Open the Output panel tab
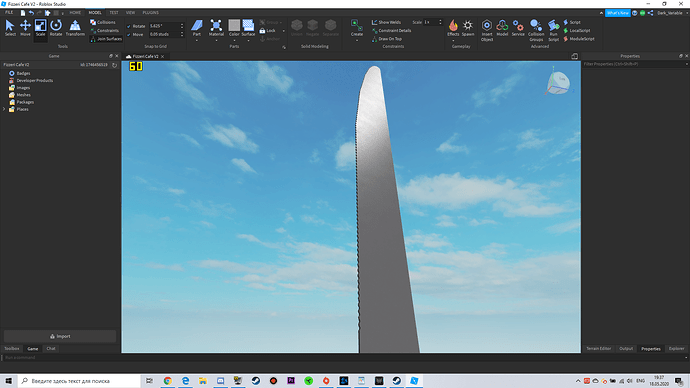 [626, 348]
